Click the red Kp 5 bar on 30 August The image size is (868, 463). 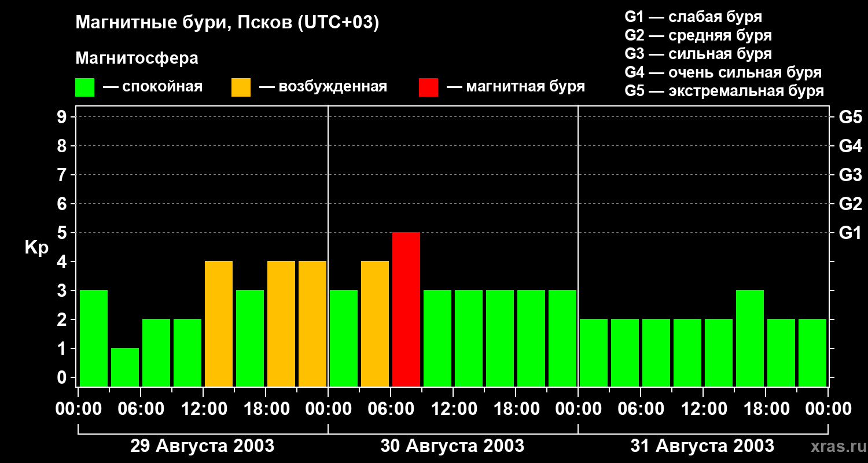tap(406, 309)
